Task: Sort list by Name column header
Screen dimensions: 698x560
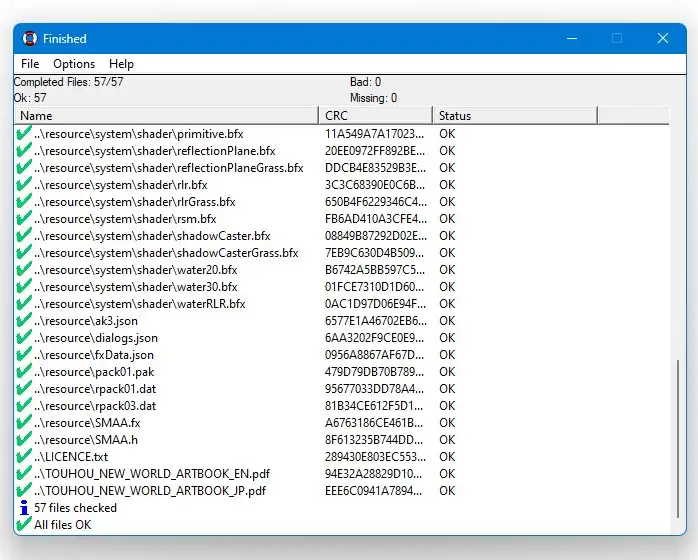Action: 165,116
